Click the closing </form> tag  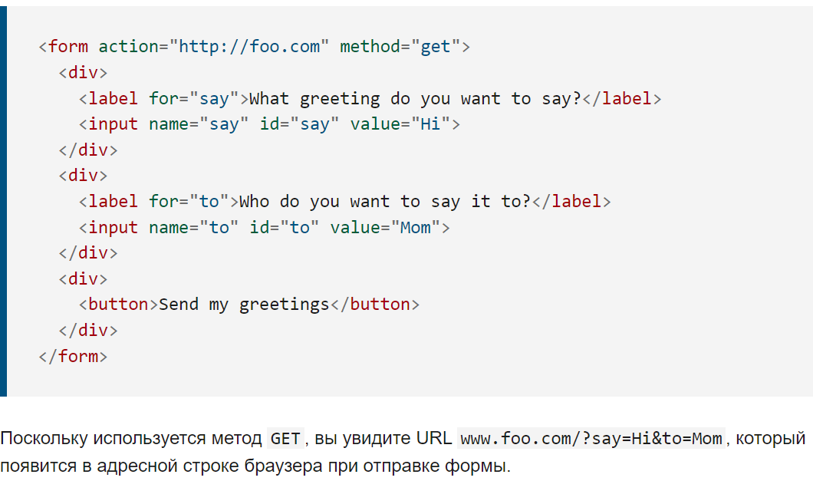click(x=73, y=356)
